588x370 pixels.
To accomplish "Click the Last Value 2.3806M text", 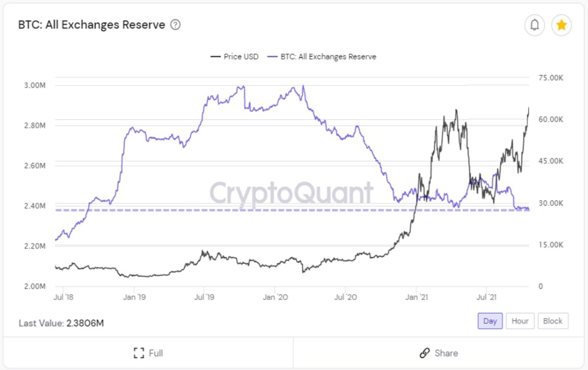I will (61, 323).
